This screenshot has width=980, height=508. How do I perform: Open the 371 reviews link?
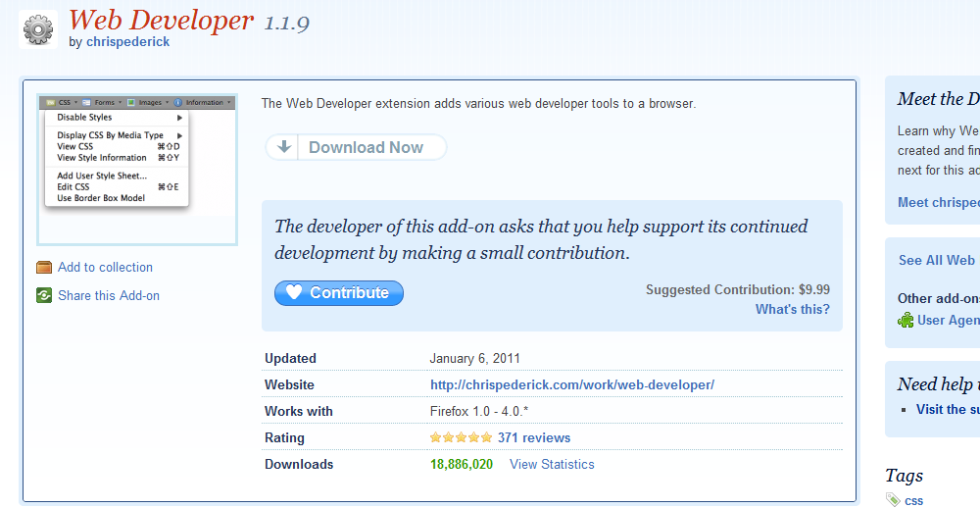pyautogui.click(x=534, y=438)
